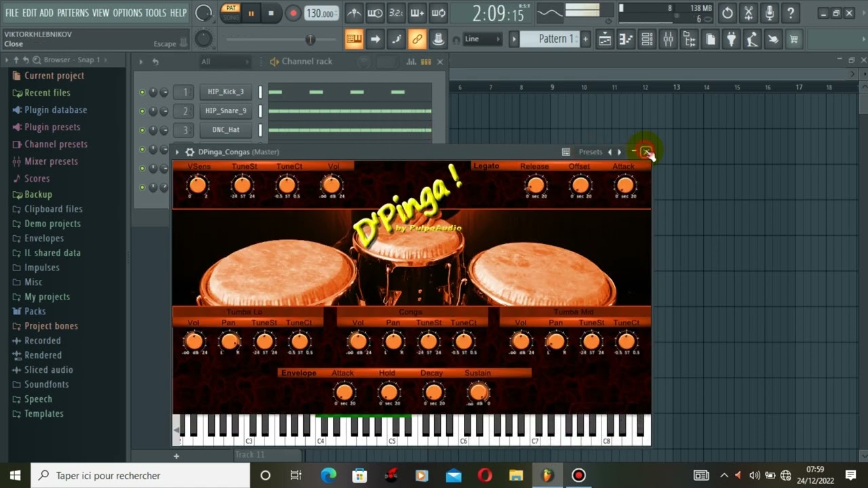Open help with the question mark icon
Screen dimensions: 868x488
pos(790,13)
